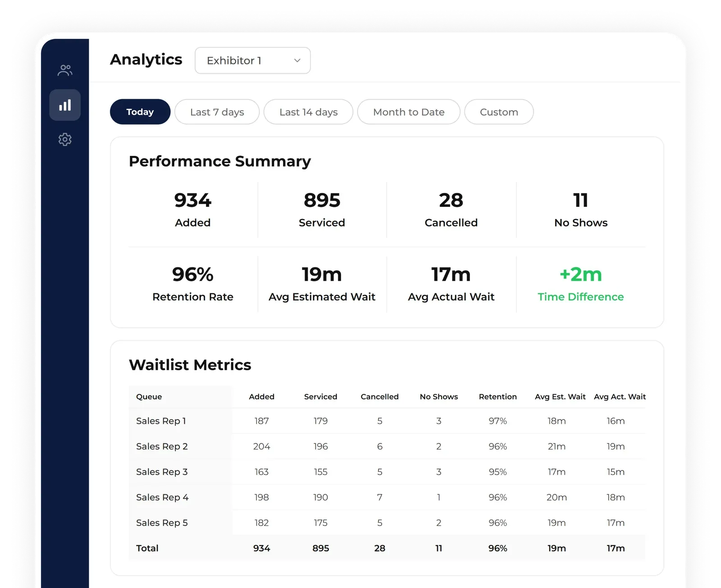
Task: Select the Analytics bar chart sidebar icon
Action: point(65,105)
